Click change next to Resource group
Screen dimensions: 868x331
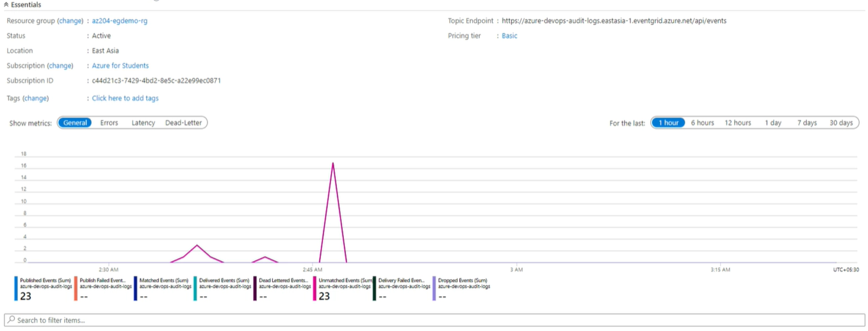pyautogui.click(x=70, y=21)
